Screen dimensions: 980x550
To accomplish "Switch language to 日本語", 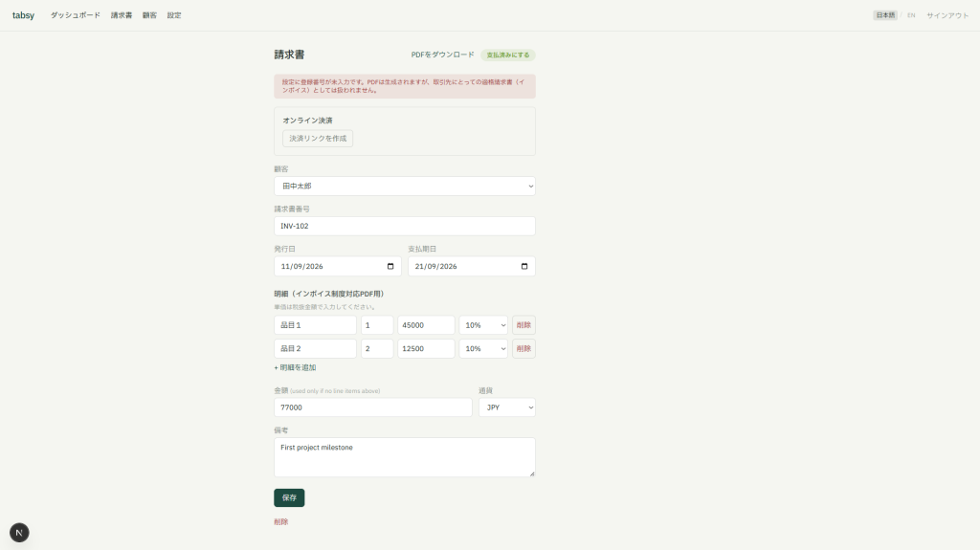I will click(885, 15).
